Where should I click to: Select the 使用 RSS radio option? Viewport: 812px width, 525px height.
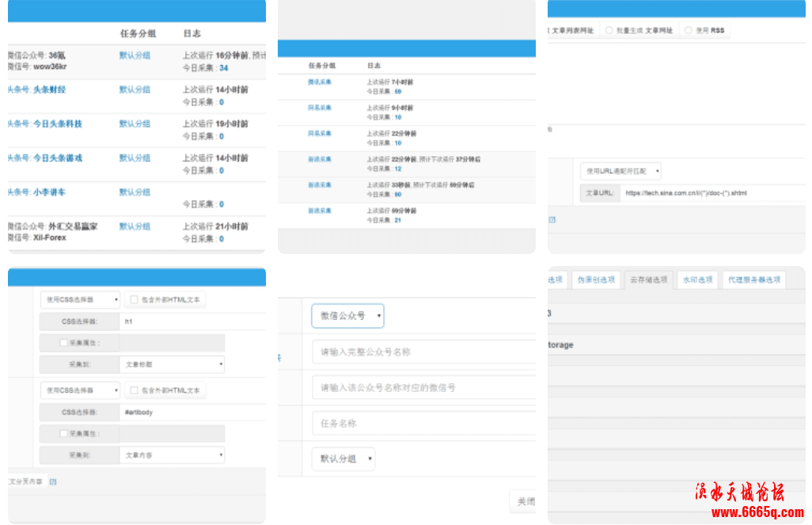coord(688,31)
